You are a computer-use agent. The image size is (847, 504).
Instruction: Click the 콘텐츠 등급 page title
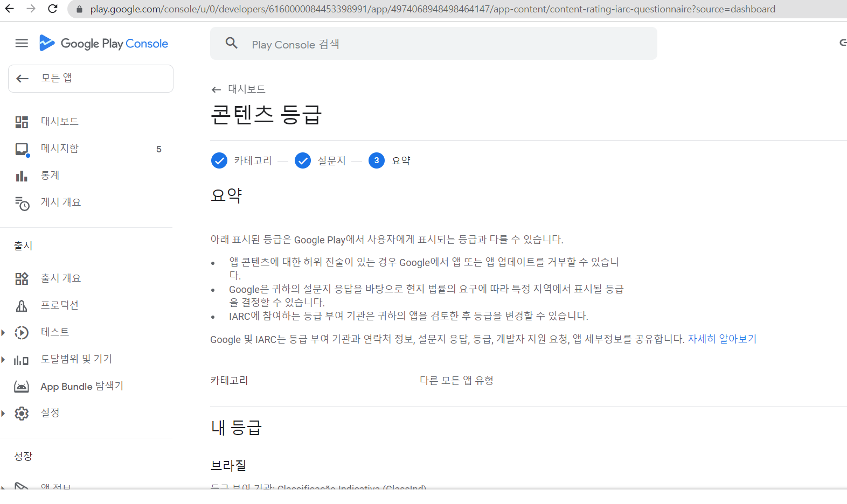tap(266, 115)
